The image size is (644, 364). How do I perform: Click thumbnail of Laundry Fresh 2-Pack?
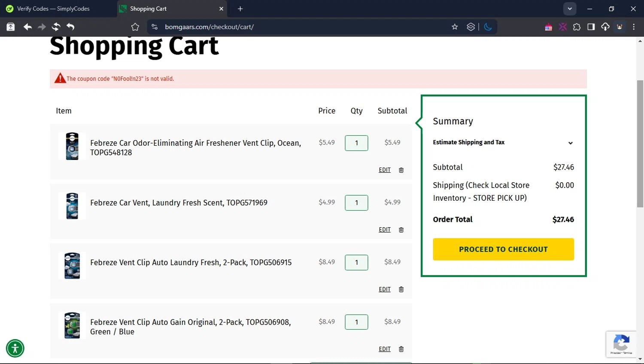[72, 266]
